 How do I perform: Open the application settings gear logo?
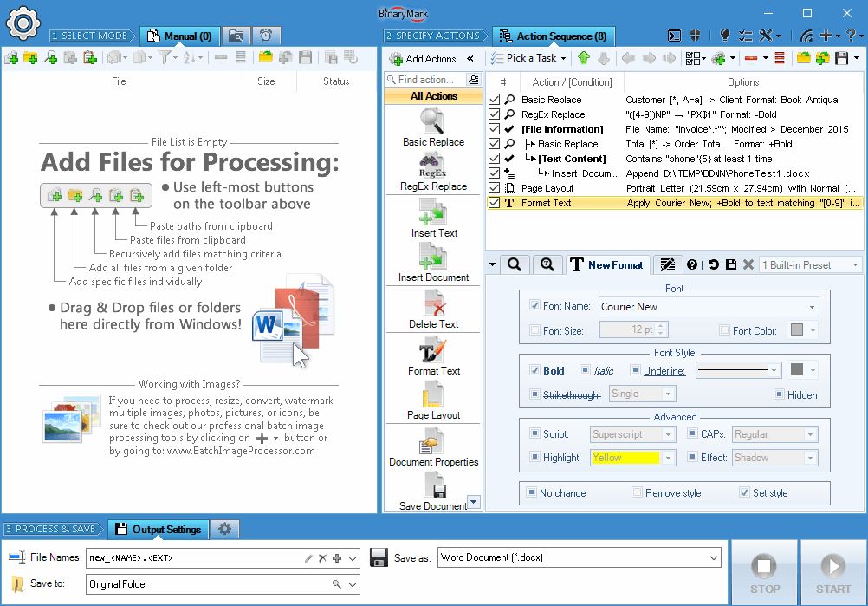tap(23, 23)
